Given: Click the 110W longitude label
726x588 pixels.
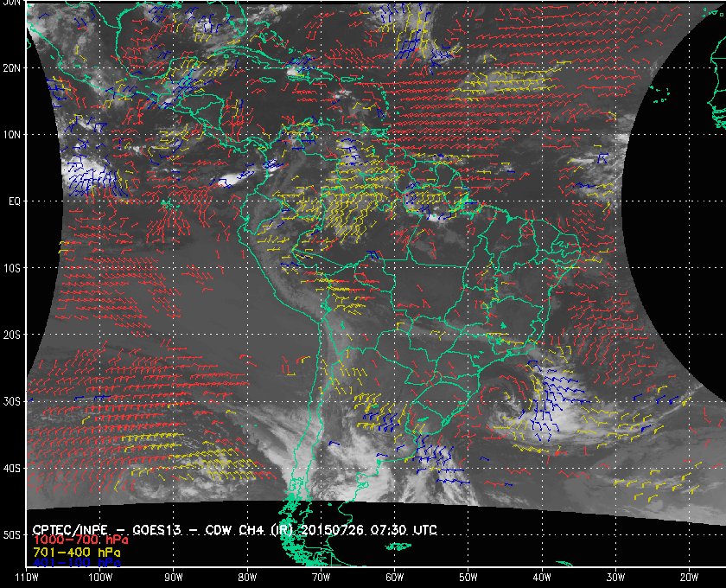Looking at the screenshot, I should [27, 578].
